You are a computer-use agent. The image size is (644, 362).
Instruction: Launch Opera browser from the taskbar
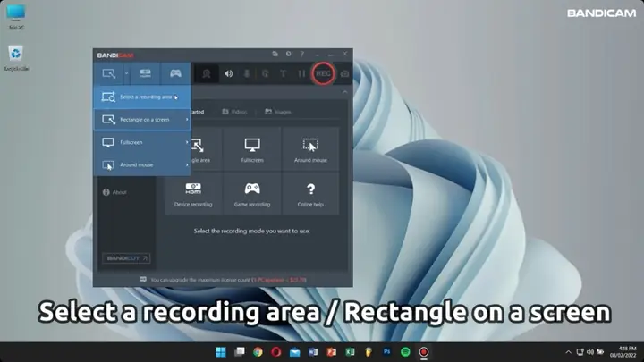(276, 352)
